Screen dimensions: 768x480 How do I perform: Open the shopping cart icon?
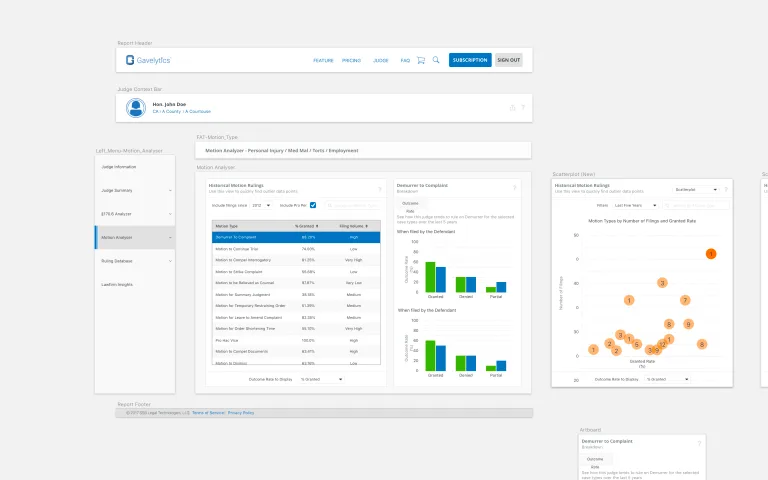click(x=421, y=60)
